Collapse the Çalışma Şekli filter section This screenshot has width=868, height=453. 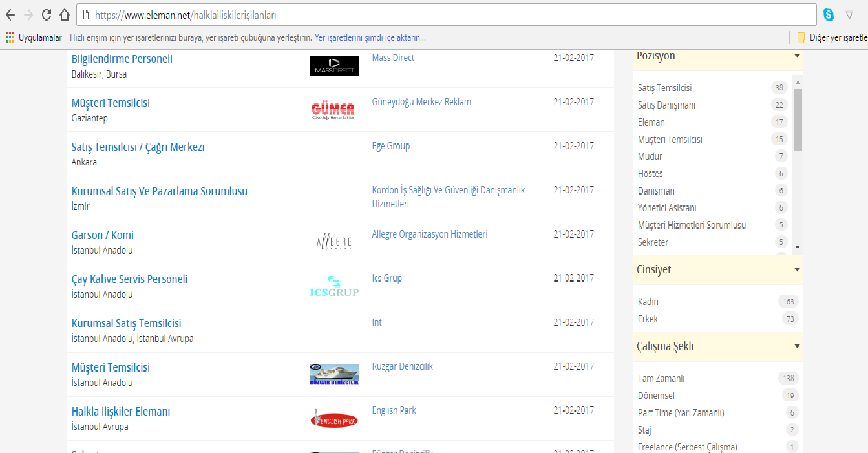pos(797,347)
